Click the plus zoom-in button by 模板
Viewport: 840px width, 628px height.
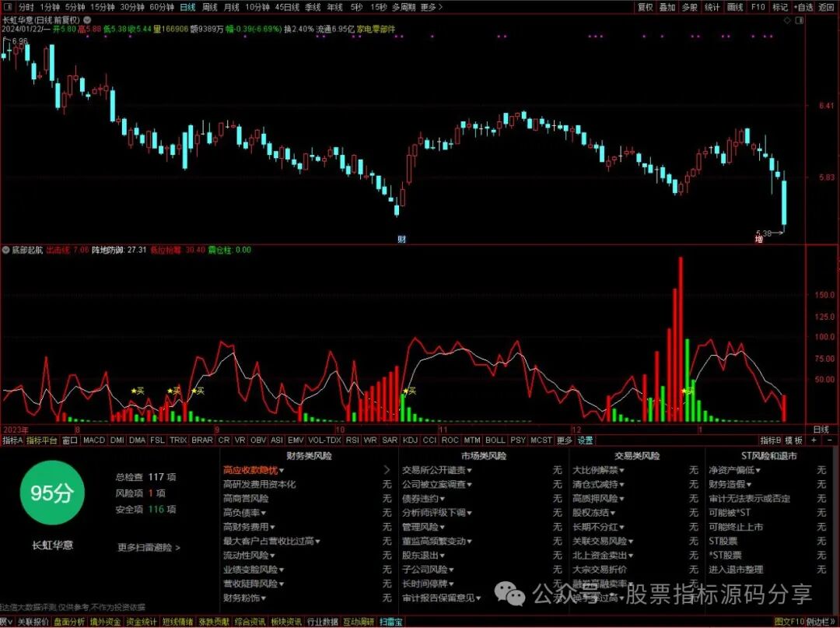click(814, 440)
